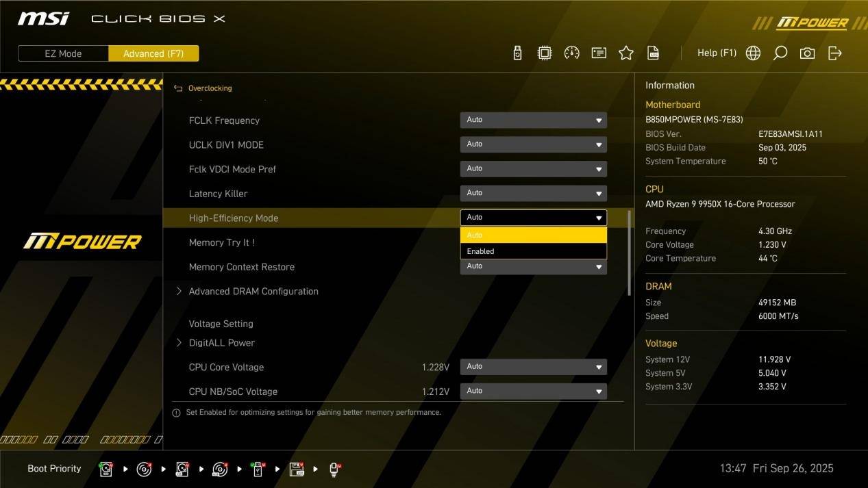
Task: Select the floppy disk boot device icon
Action: (x=296, y=469)
